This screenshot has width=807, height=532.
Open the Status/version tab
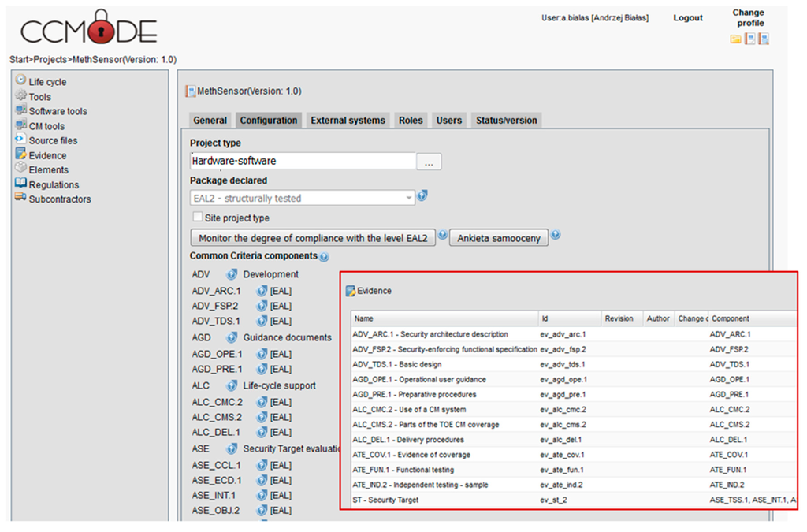pos(506,121)
